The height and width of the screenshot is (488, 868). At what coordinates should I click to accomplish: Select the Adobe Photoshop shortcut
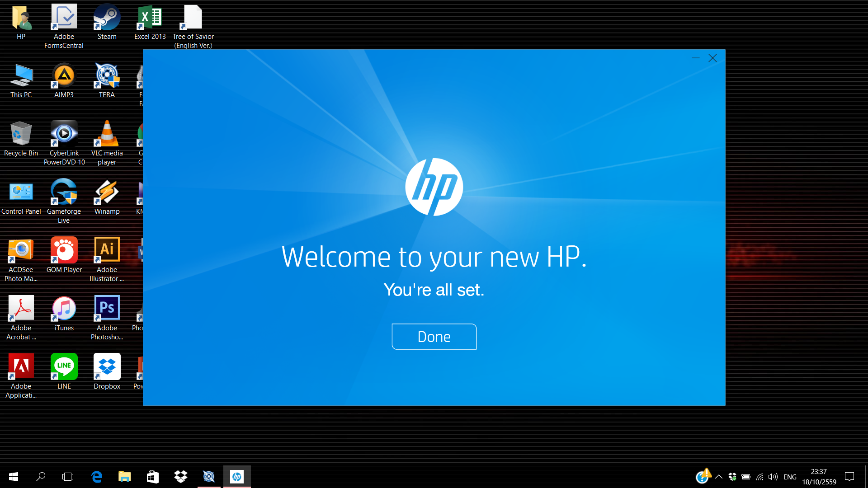pyautogui.click(x=107, y=309)
